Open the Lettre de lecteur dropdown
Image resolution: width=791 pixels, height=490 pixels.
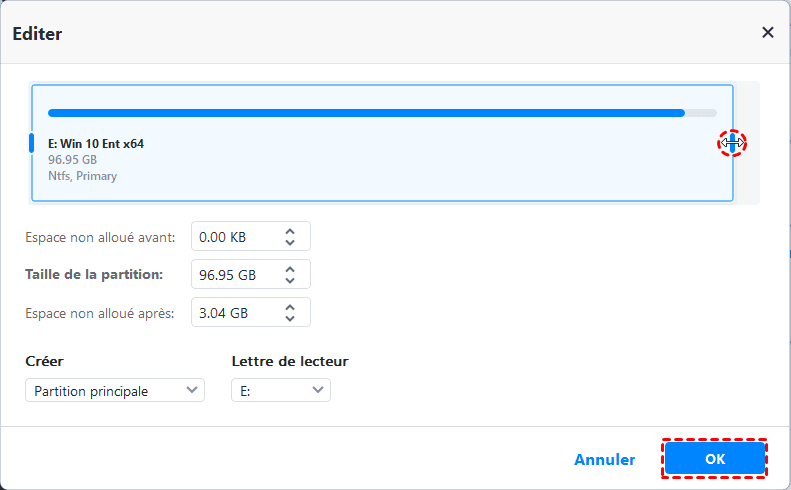tap(281, 391)
